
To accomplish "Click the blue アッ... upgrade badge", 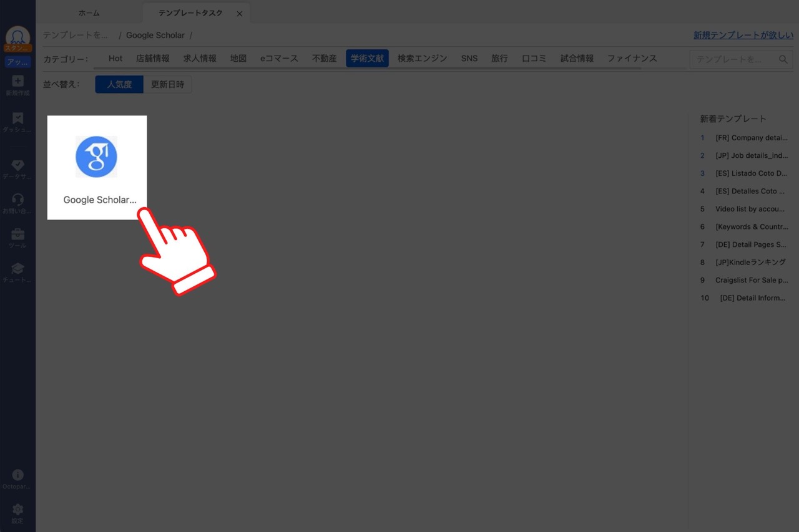I will pyautogui.click(x=17, y=62).
